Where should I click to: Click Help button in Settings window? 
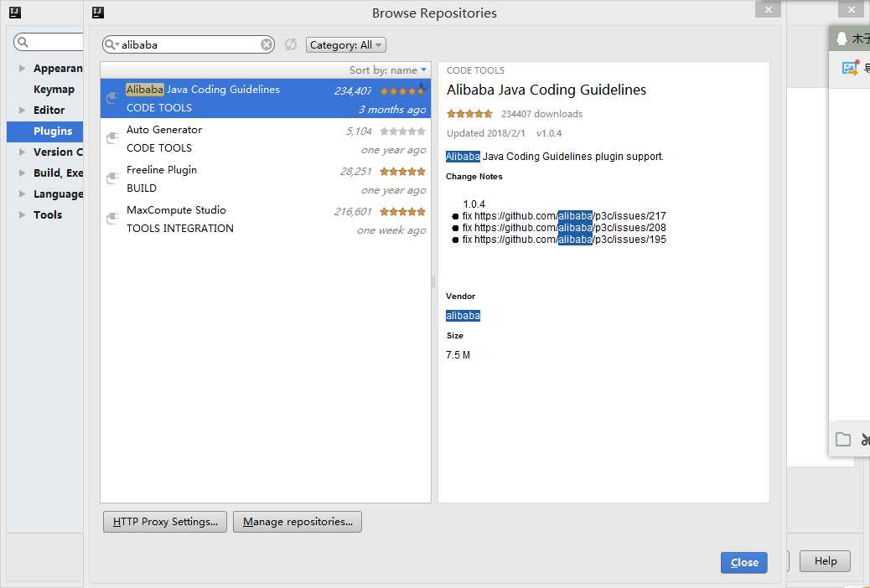pyautogui.click(x=825, y=561)
